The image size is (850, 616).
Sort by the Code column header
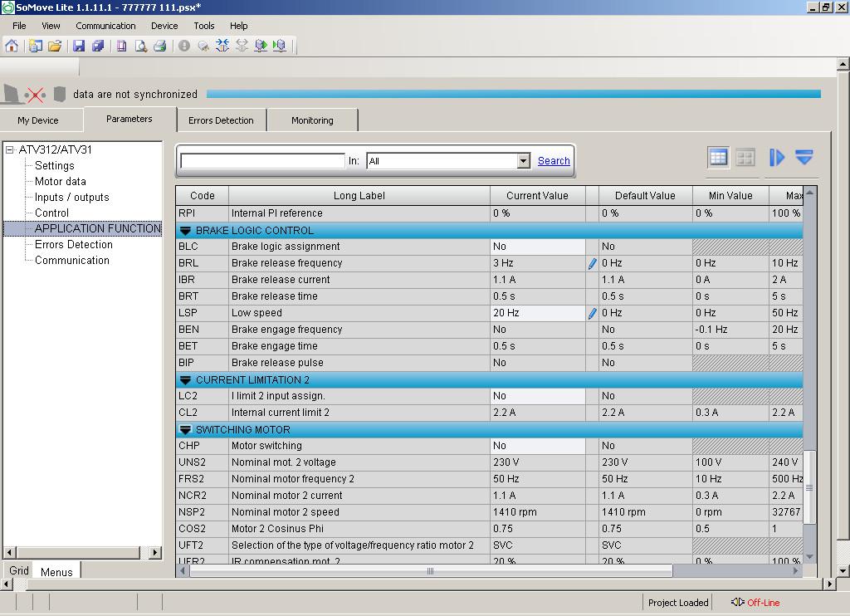(x=203, y=196)
